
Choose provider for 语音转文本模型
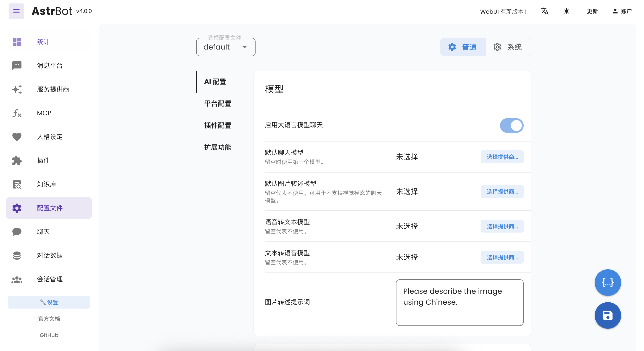(502, 226)
